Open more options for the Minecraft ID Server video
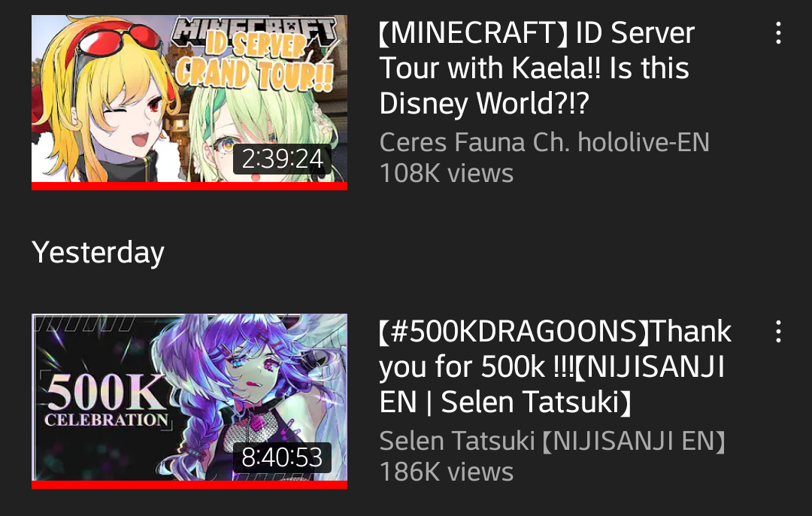 (778, 32)
